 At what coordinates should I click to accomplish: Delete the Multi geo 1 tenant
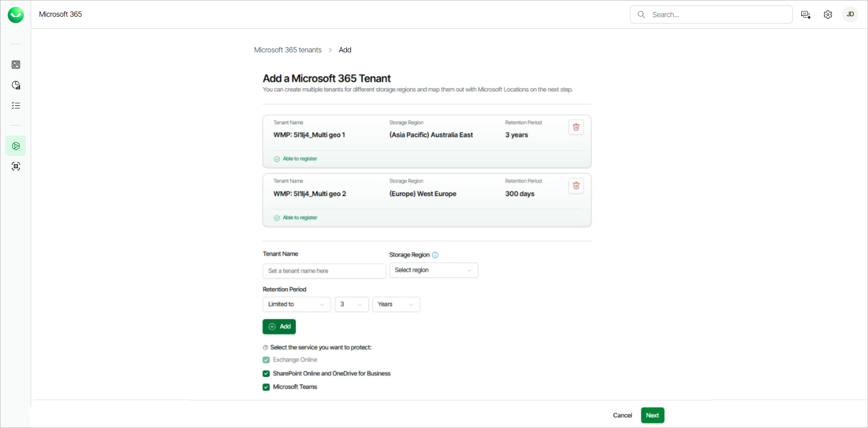(576, 127)
